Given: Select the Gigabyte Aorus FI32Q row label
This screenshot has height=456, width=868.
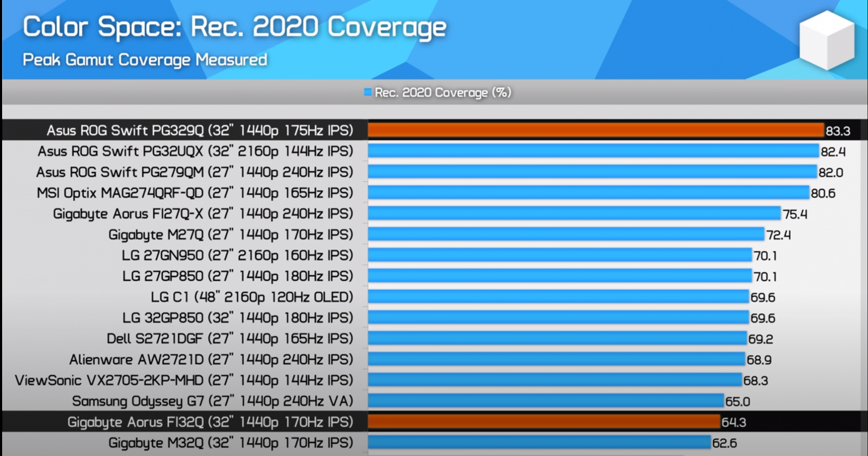Looking at the screenshot, I should 210,422.
